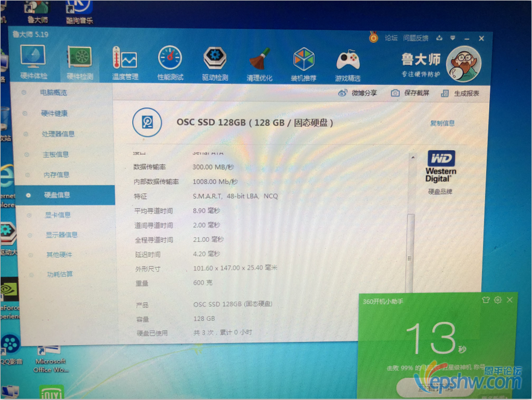The image size is (532, 400).
Task: Click the 鲁大师 mascot avatar
Action: coord(463,64)
